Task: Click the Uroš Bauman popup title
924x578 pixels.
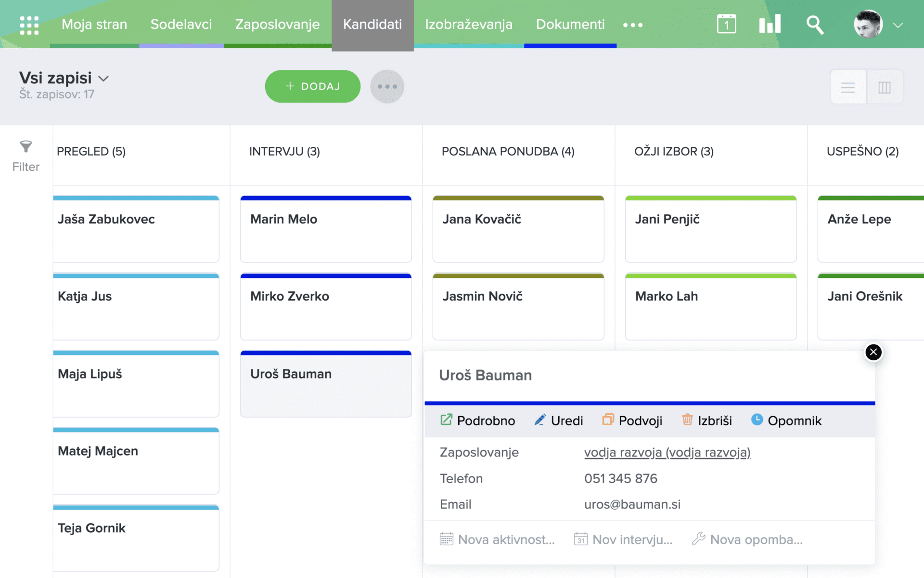Action: (485, 375)
